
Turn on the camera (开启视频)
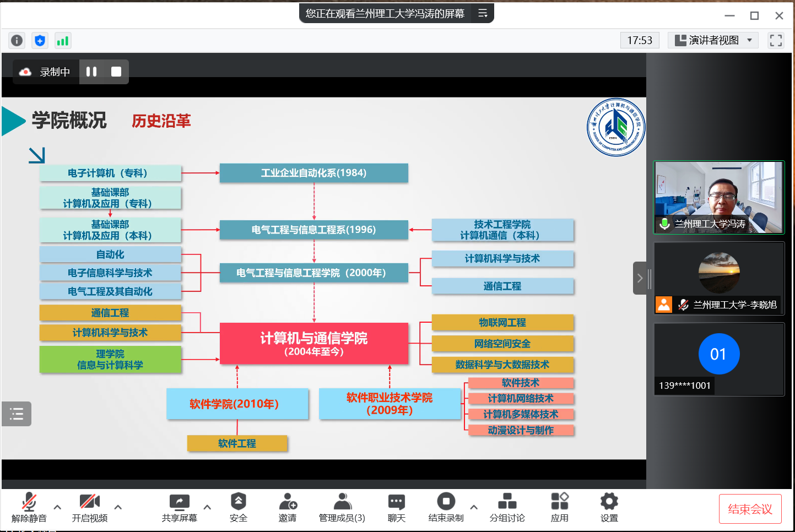[90, 507]
